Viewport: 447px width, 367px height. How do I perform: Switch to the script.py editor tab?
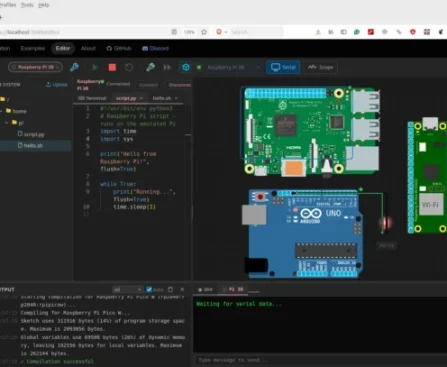[126, 98]
